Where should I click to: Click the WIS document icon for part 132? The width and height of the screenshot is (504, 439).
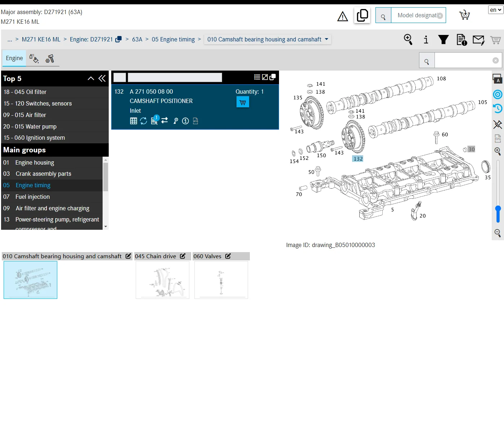click(195, 121)
